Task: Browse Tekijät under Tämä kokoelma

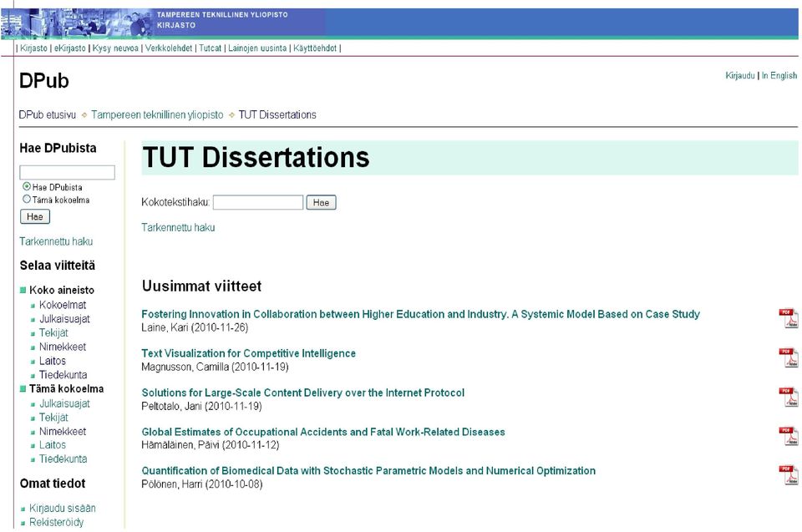Action: tap(53, 418)
